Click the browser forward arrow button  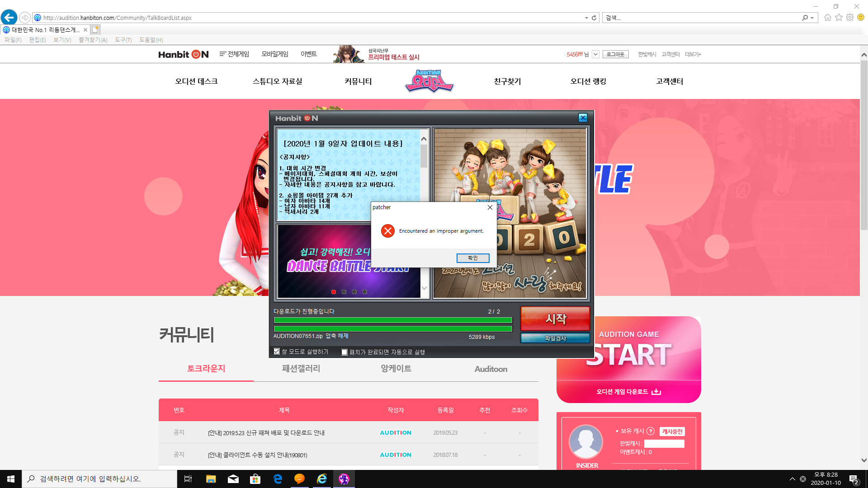25,18
